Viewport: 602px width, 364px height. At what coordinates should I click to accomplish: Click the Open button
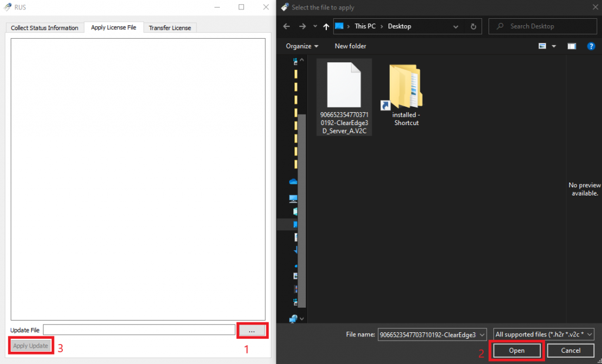[517, 350]
